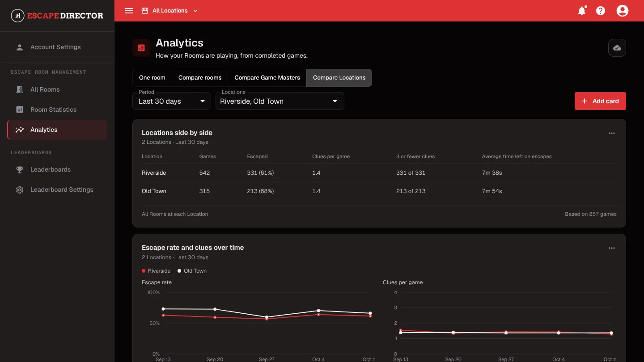Open Leaderboard Settings page
The image size is (644, 362).
click(x=57, y=189)
